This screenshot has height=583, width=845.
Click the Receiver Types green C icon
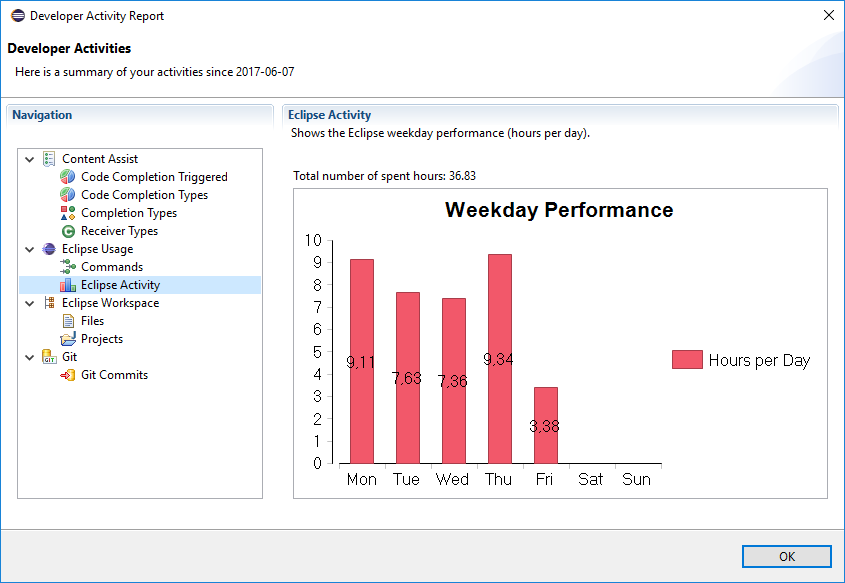click(x=68, y=231)
